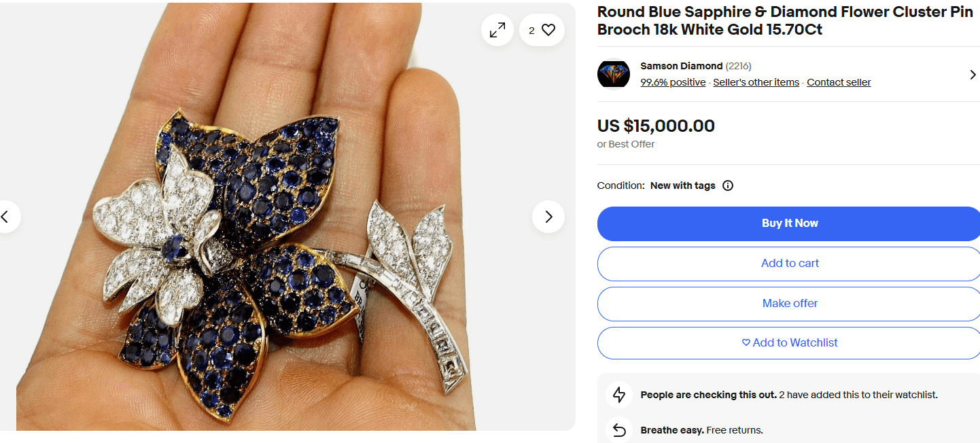Open Seller's other items

coord(756,82)
